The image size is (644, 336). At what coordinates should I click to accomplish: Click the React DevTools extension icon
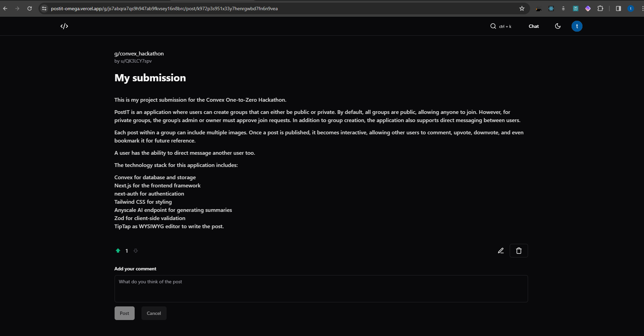tap(551, 9)
